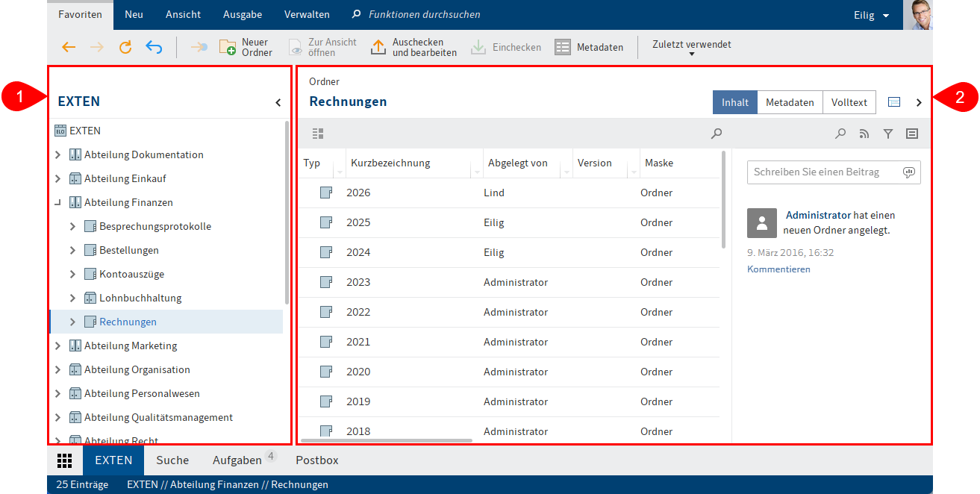Refresh the view with the circular arrow icon
Screen dimensions: 980x494
125,46
